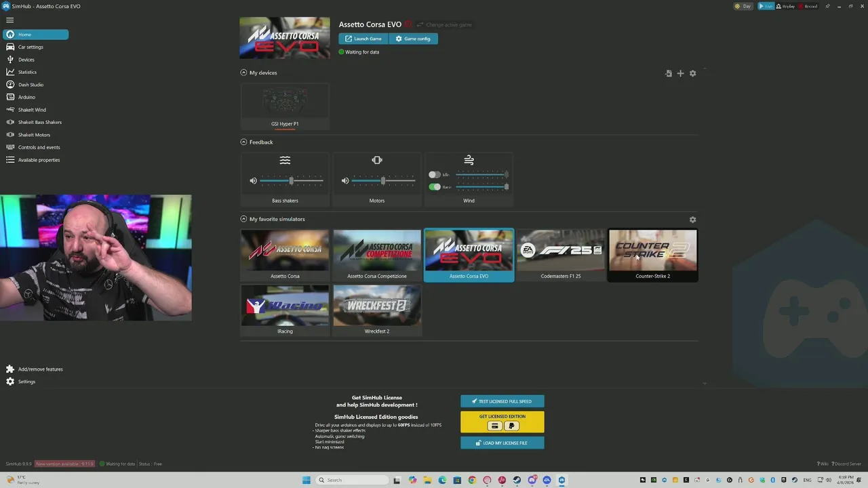
Task: Open the hamburger menu in the sidebar
Action: pos(9,20)
